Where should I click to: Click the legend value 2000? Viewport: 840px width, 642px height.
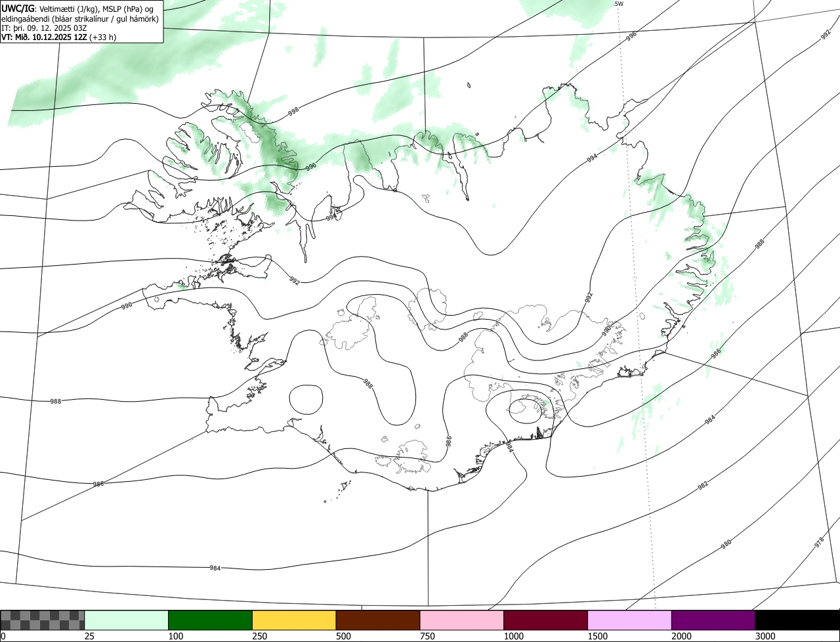681,636
